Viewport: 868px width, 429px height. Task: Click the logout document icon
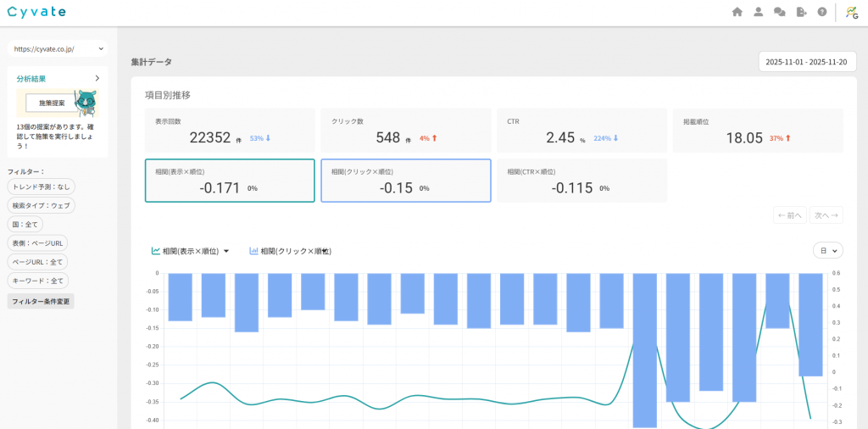tap(801, 12)
